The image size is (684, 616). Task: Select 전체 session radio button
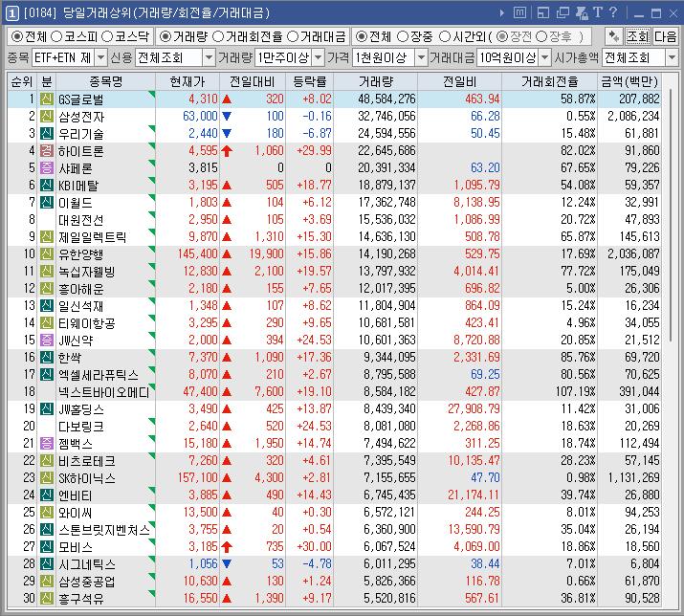point(362,36)
